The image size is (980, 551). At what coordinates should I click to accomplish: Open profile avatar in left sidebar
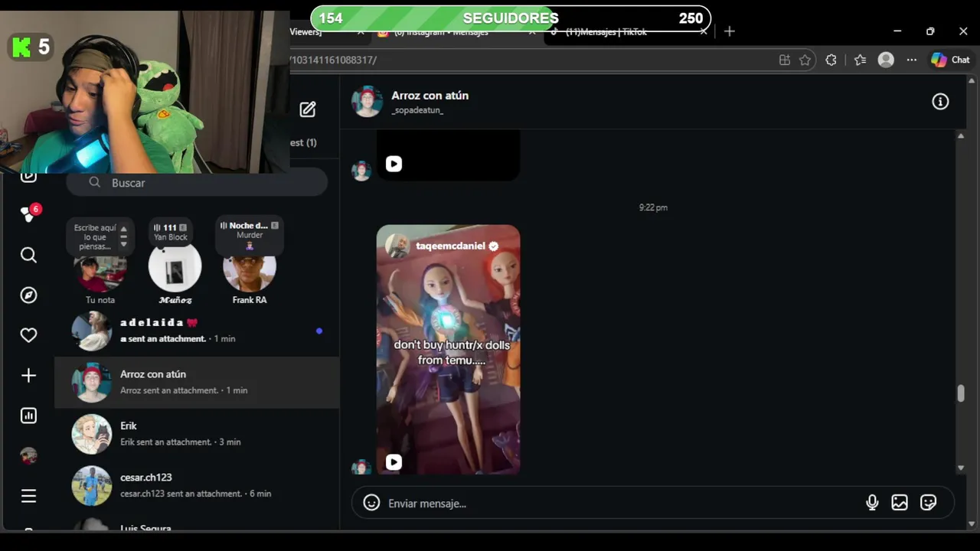coord(28,455)
